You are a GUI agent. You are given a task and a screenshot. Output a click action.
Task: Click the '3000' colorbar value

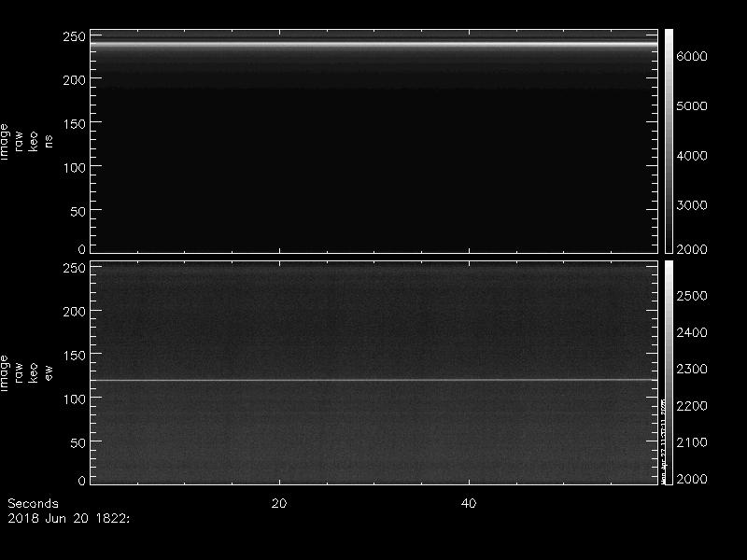692,205
